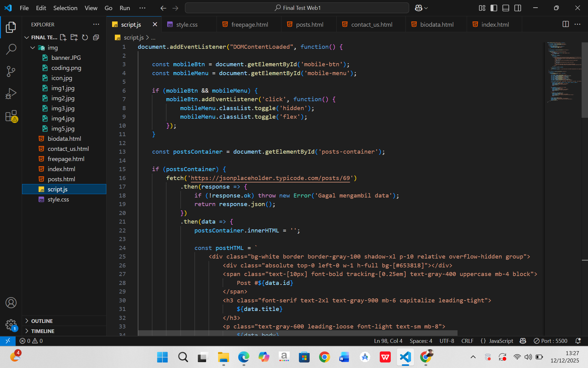Toggle the secondary side bar visibility

click(518, 8)
